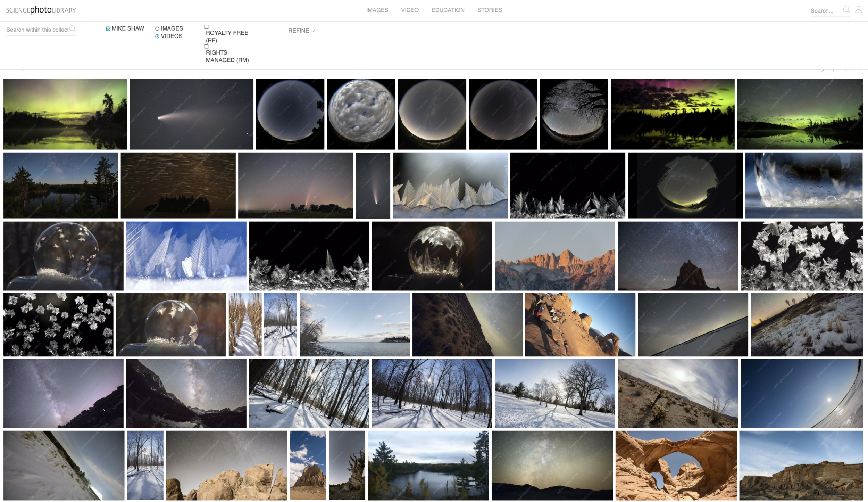Click the top-right Search text field
This screenshot has width=868, height=502.
(825, 11)
